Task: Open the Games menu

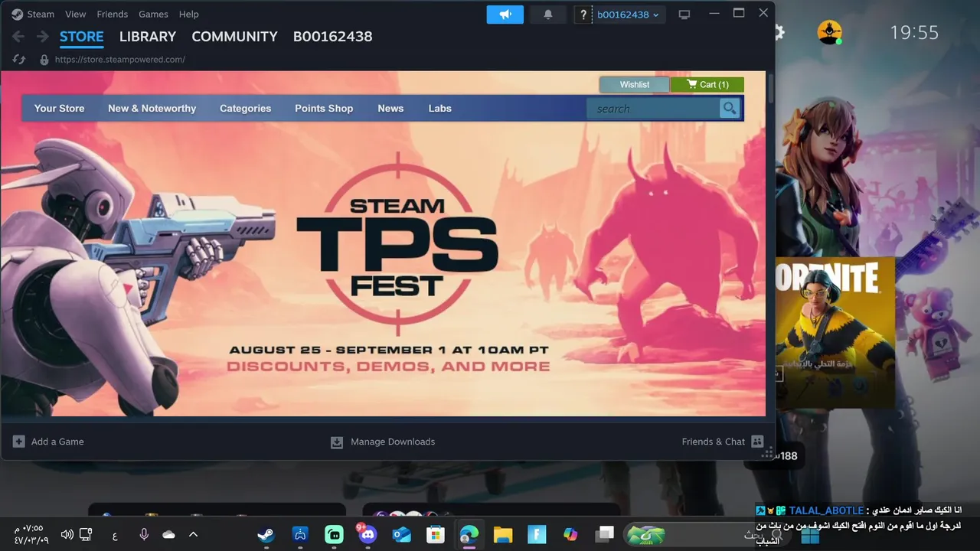Action: pos(153,14)
